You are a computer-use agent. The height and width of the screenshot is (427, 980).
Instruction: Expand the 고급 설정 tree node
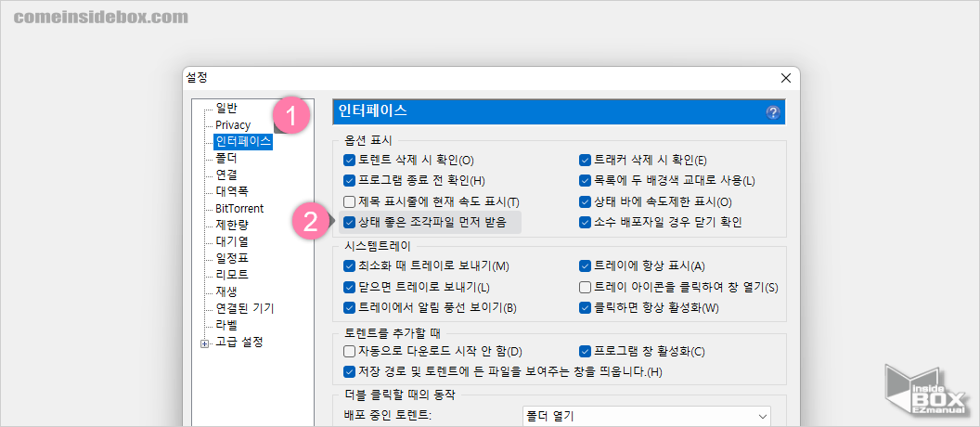(204, 343)
